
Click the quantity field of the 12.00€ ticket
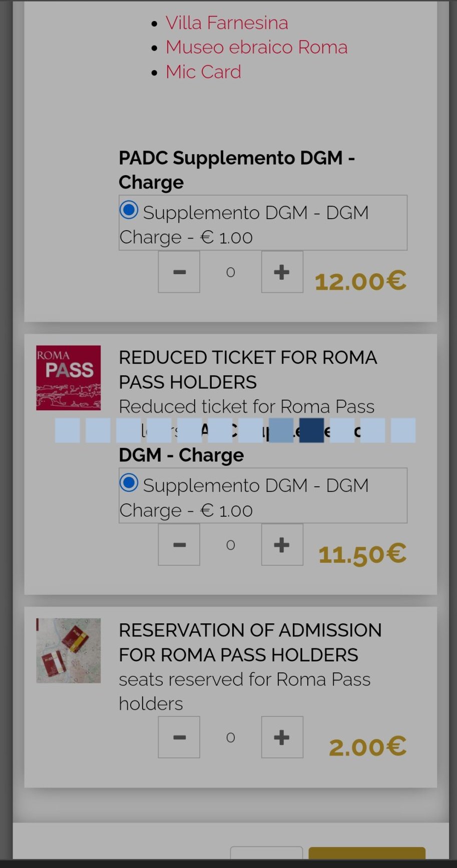pyautogui.click(x=230, y=272)
